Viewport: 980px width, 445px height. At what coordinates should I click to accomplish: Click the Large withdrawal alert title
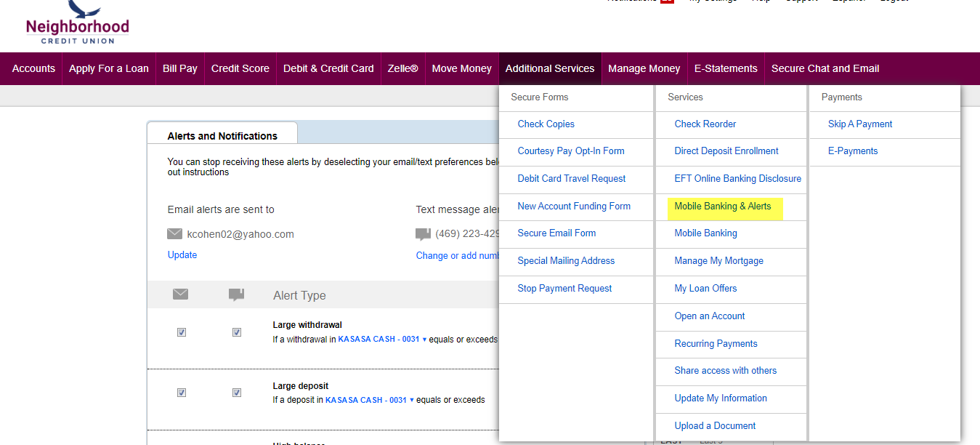coord(307,325)
